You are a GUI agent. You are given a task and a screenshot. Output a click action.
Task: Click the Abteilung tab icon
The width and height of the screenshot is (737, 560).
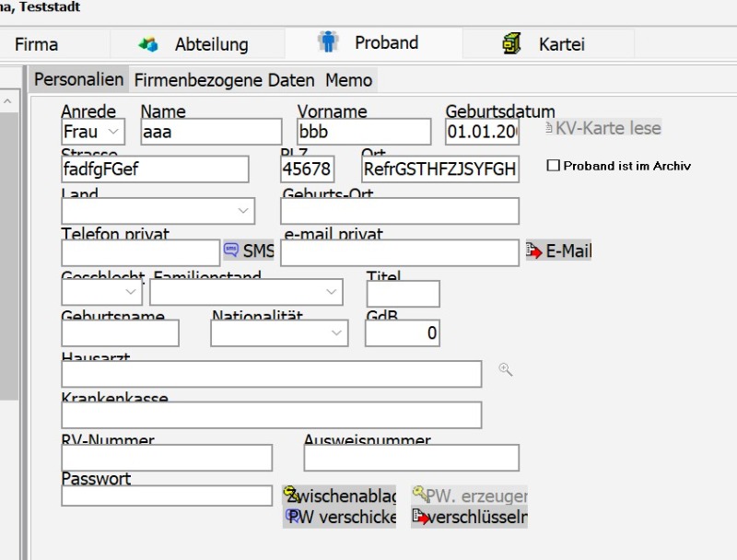[147, 44]
